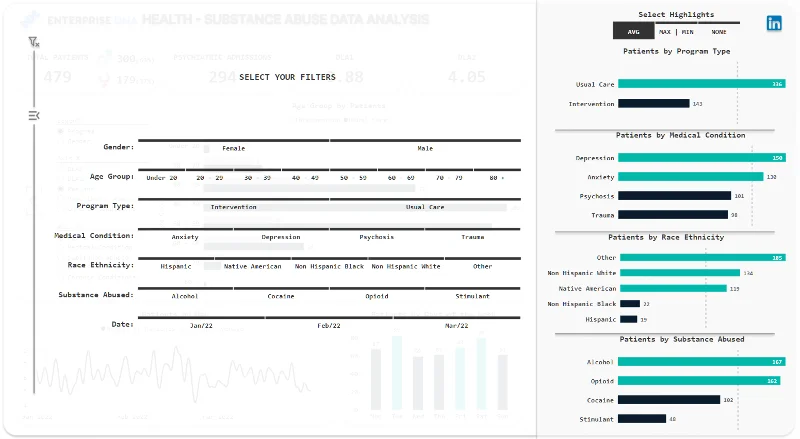Click the Hispanic bar in Race Ethnicity chart

point(629,320)
